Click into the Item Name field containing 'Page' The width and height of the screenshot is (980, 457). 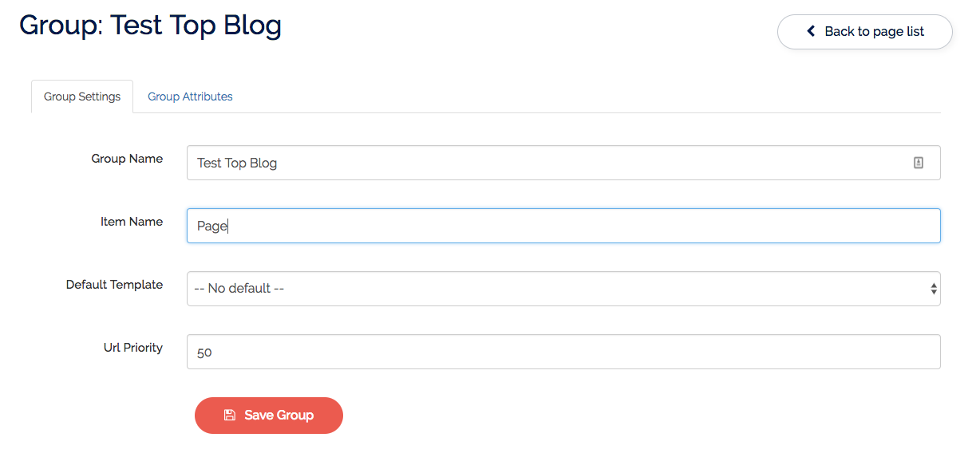[x=563, y=226]
